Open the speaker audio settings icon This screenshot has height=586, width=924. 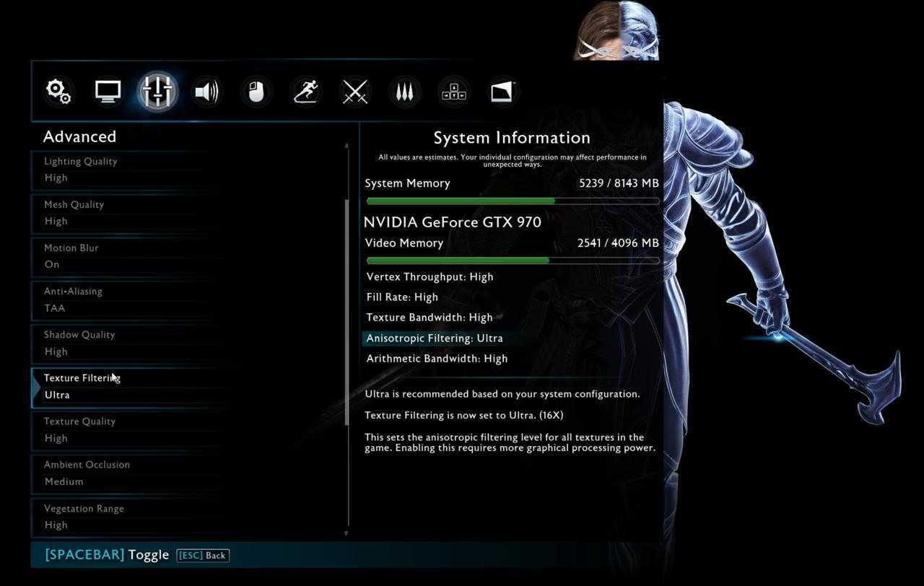click(206, 92)
